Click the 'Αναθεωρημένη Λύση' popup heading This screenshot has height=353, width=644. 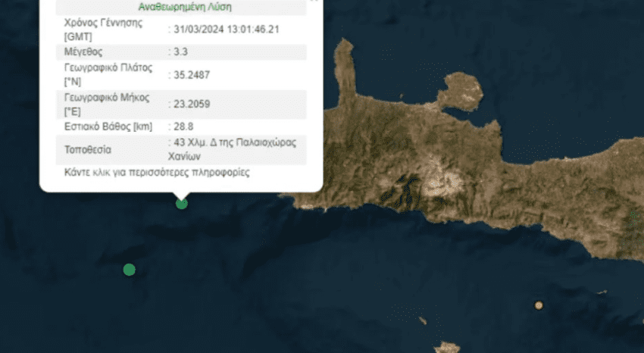tap(186, 7)
